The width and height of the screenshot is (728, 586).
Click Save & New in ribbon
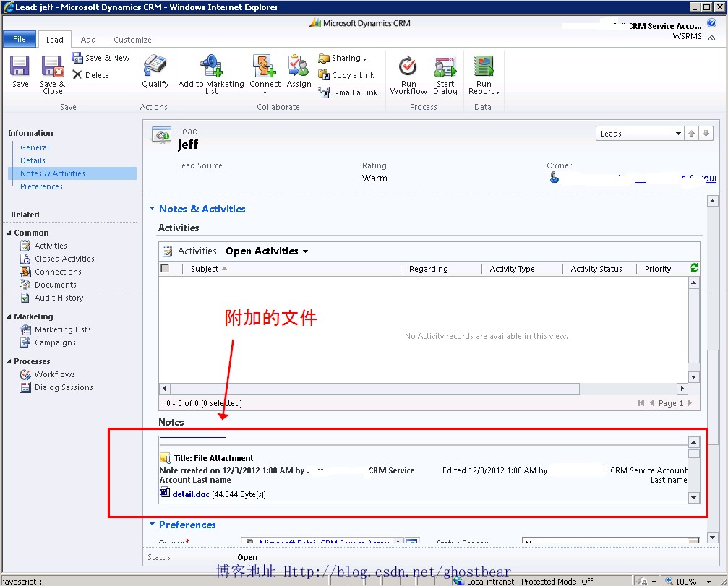pyautogui.click(x=100, y=58)
